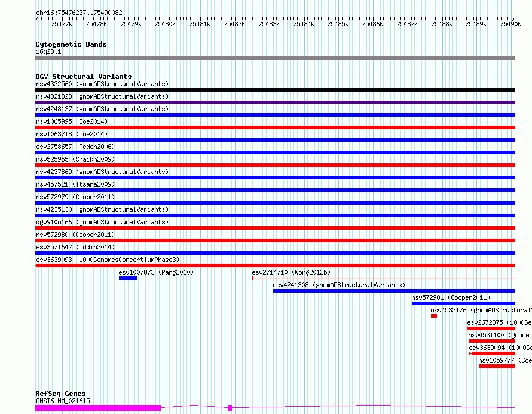The width and height of the screenshot is (532, 414).
Task: Click the gray 16q23.1 cytogenetic band bar
Action: (x=275, y=58)
